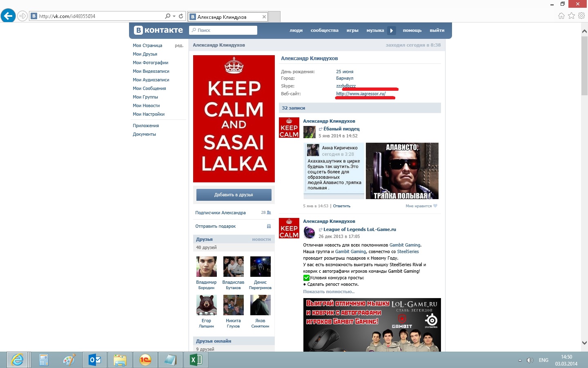Open Мои Друзья in the sidebar
Viewport: 588px width, 368px height.
[x=145, y=54]
